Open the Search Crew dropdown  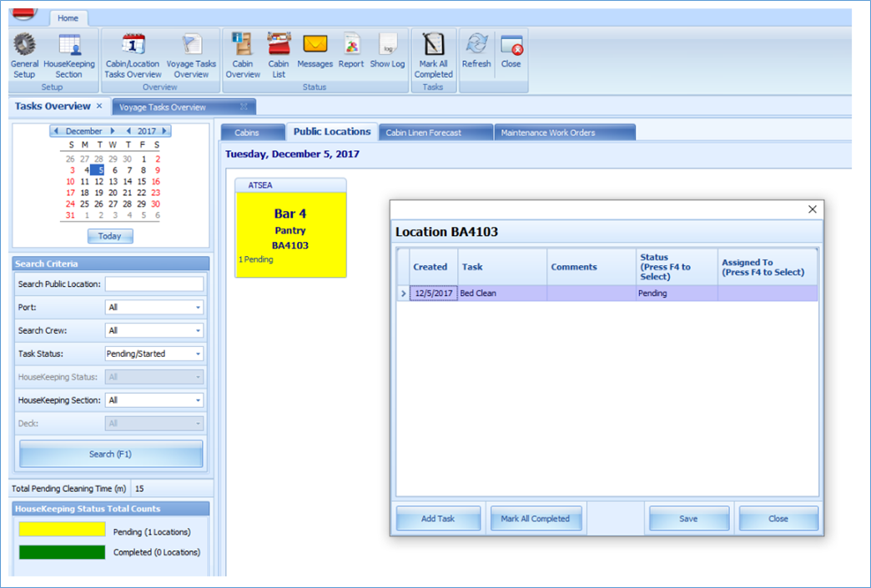coord(199,329)
